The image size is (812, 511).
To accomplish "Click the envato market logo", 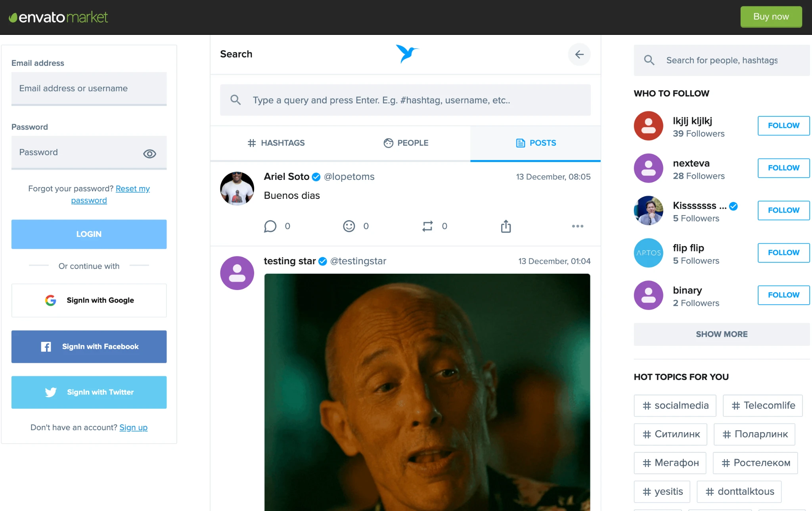I will (x=58, y=17).
